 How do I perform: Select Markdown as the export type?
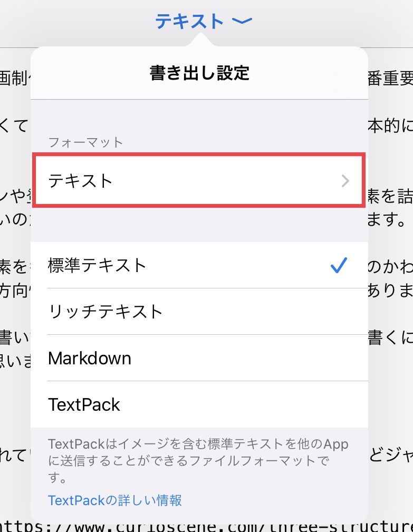90,359
